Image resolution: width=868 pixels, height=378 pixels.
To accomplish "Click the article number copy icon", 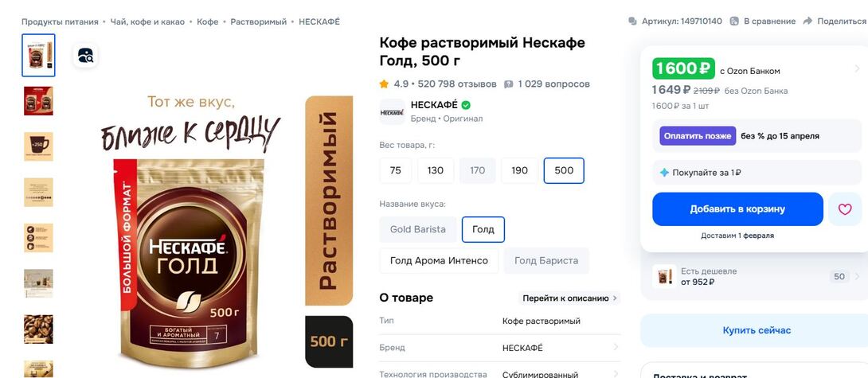I will 633,21.
